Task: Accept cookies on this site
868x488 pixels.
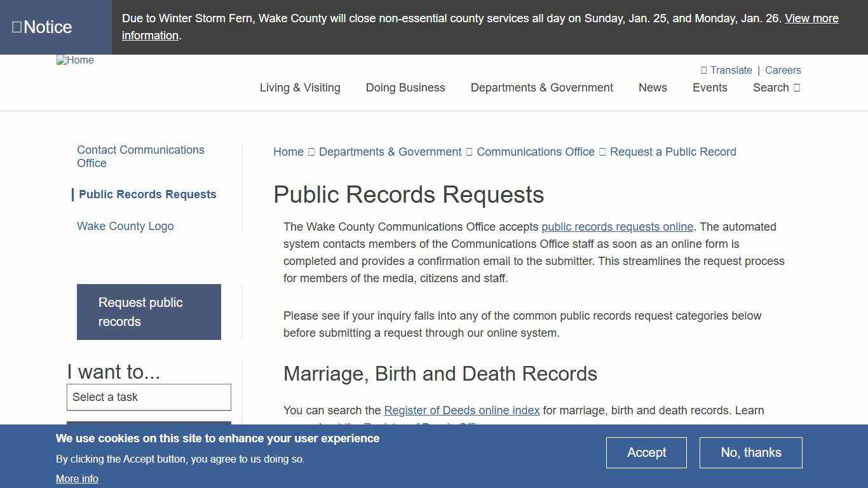Action: coord(646,452)
